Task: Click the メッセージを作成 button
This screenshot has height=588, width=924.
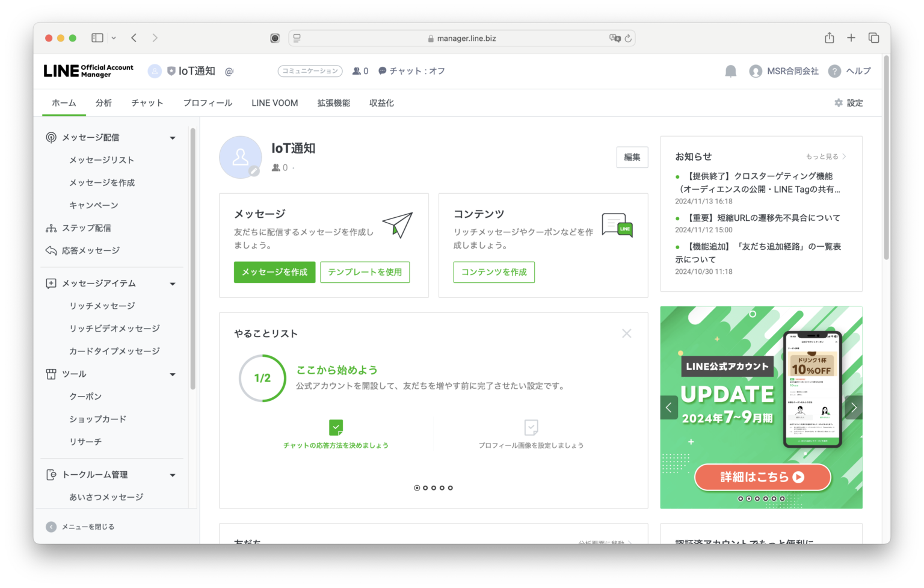Action: [x=274, y=272]
